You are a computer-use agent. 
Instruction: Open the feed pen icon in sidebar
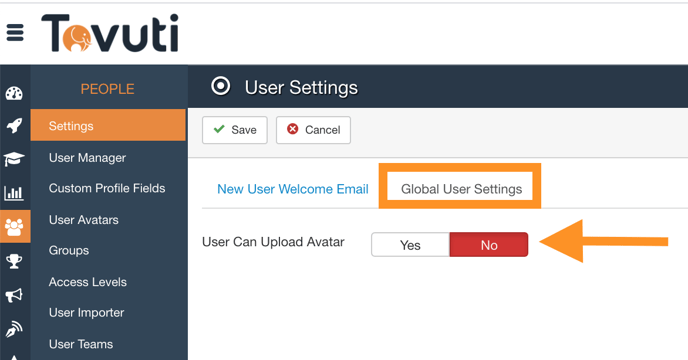14,329
